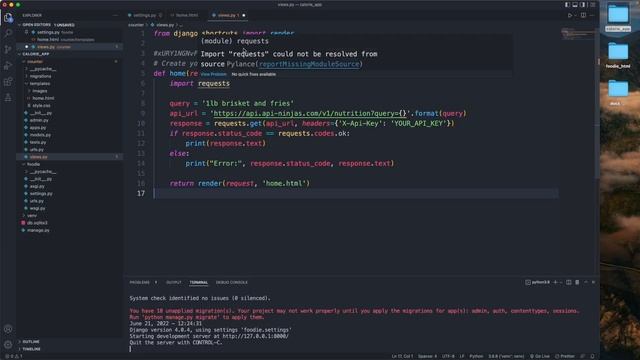This screenshot has width=640, height=360.
Task: Toggle Panel layout icon in title bar
Action: point(575,4)
